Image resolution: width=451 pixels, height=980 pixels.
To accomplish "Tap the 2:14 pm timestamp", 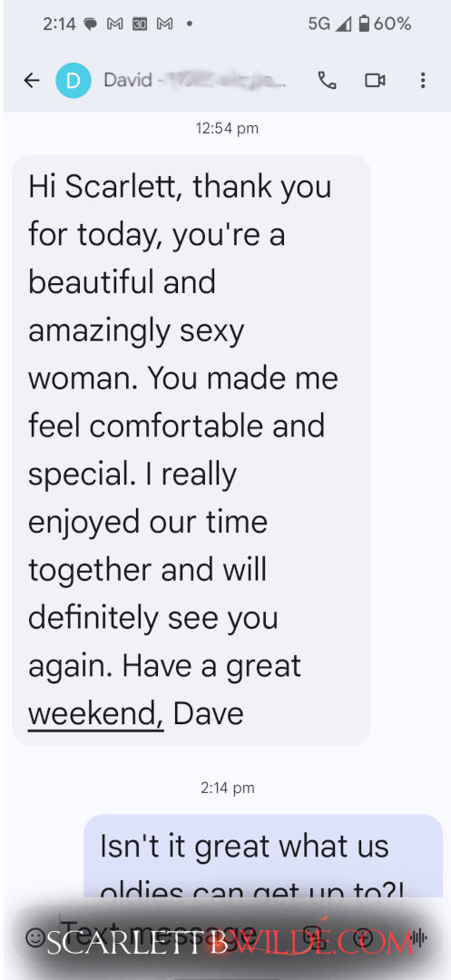I will 228,789.
